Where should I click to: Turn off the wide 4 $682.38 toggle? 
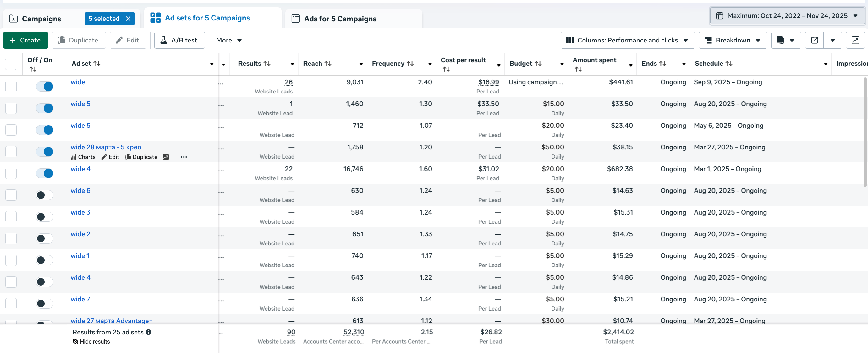(x=45, y=173)
